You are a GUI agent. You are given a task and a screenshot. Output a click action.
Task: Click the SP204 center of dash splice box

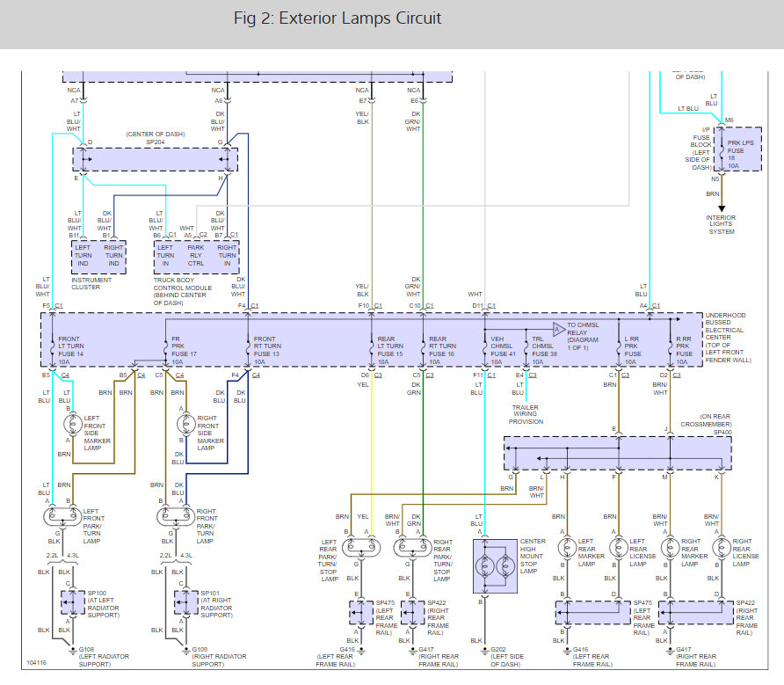[x=156, y=160]
